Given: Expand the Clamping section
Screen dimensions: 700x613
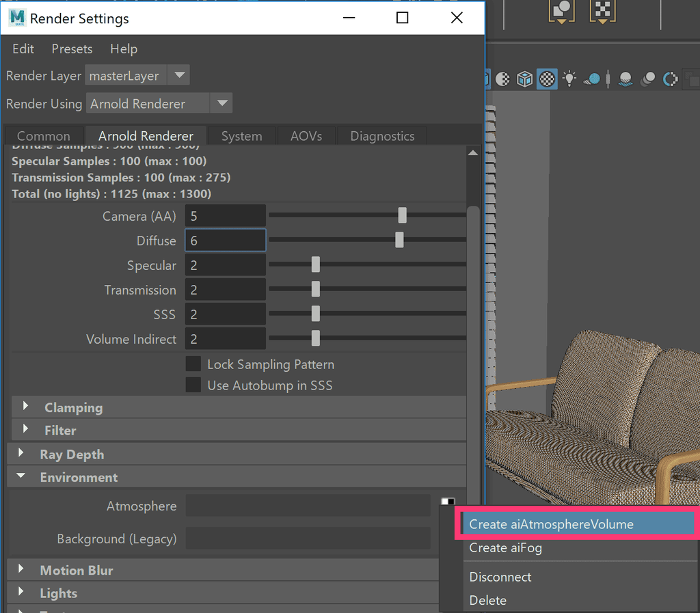Looking at the screenshot, I should tap(239, 407).
